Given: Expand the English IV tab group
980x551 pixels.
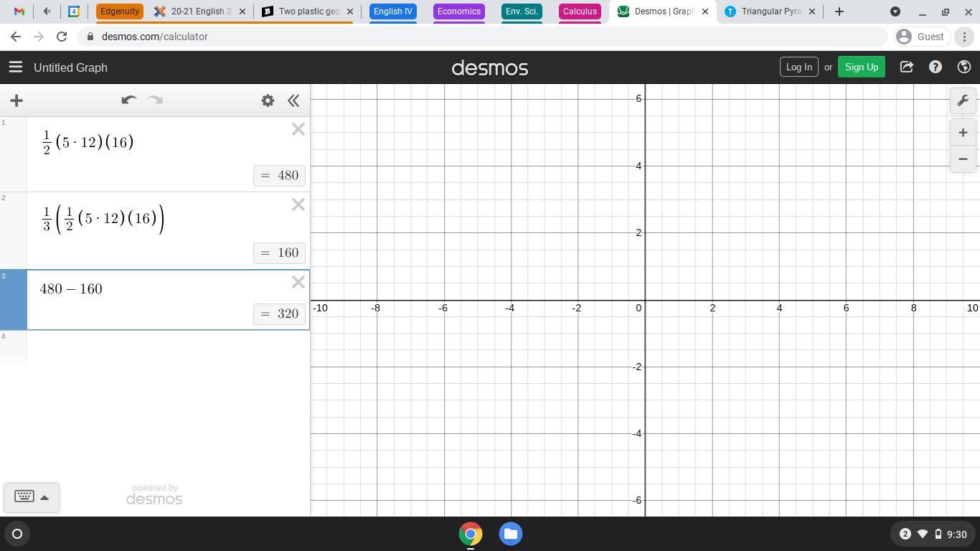Looking at the screenshot, I should [393, 11].
